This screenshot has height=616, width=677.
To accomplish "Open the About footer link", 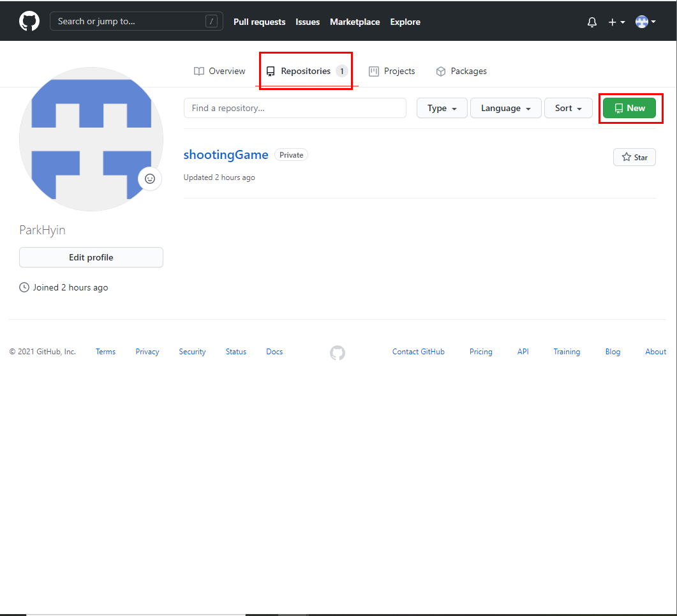I will coord(655,352).
